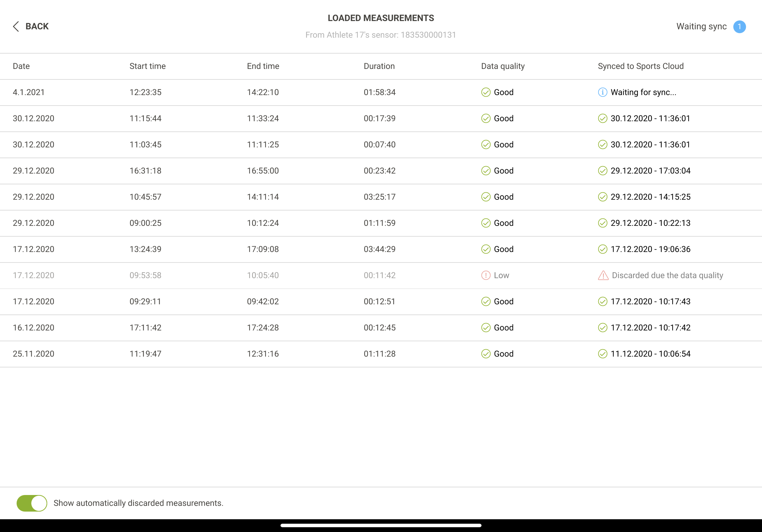Image resolution: width=762 pixels, height=532 pixels.
Task: Open the Waiting sync counter badge
Action: pos(739,26)
